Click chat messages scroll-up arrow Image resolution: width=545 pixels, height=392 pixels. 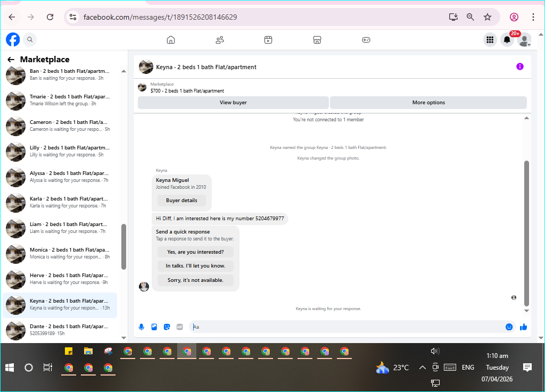point(526,118)
